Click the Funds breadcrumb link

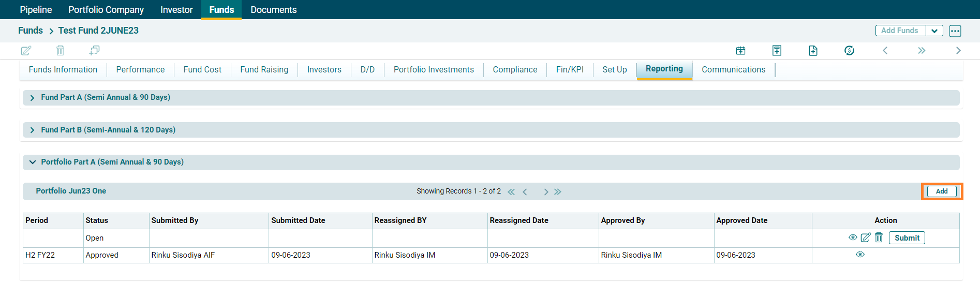tap(31, 31)
